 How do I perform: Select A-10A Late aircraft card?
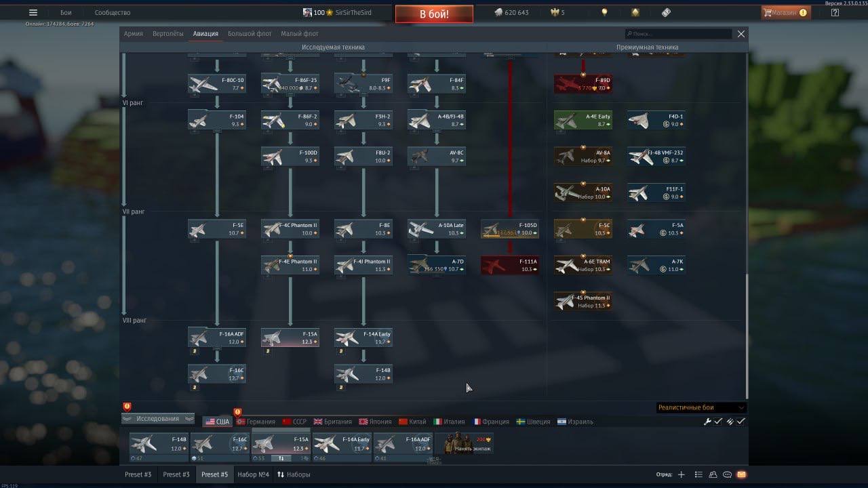437,229
